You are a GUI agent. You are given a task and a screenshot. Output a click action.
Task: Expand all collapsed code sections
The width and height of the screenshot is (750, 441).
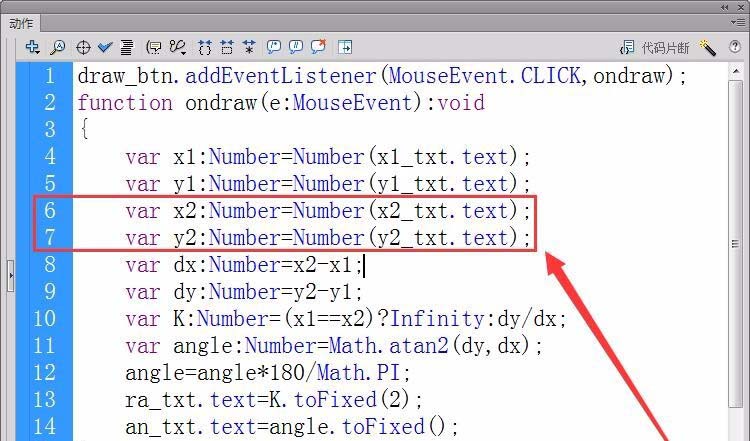pyautogui.click(x=249, y=47)
